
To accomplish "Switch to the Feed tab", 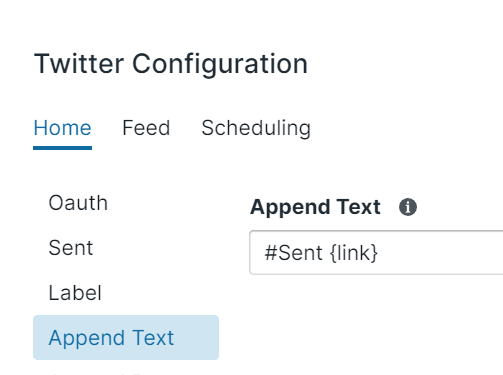I will 146,128.
